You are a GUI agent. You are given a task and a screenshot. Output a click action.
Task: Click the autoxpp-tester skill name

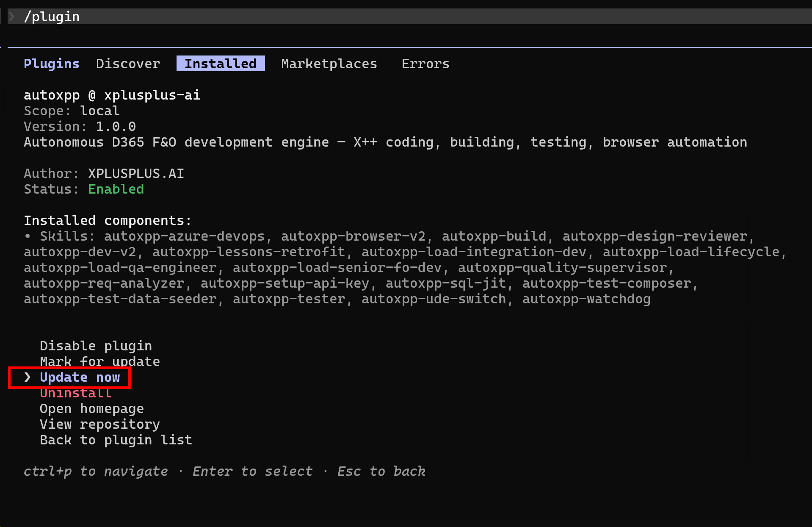point(289,299)
